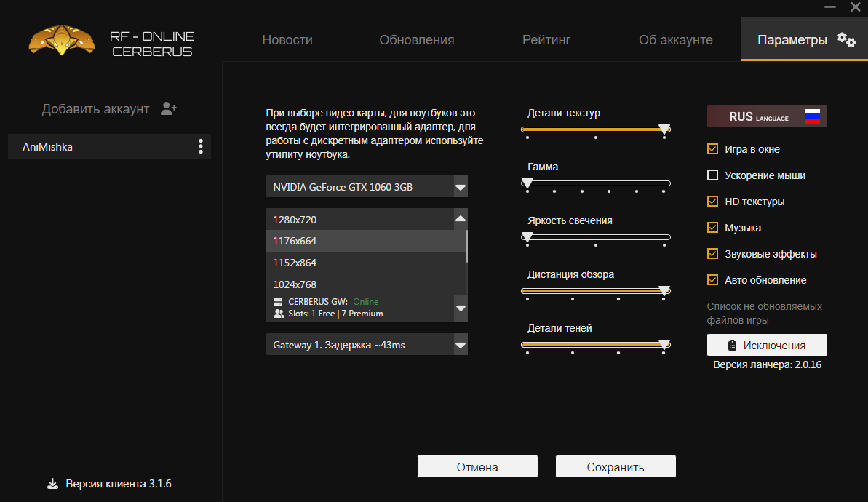Image resolution: width=868 pixels, height=502 pixels.
Task: Toggle the Авто обновление checkbox
Action: [712, 280]
